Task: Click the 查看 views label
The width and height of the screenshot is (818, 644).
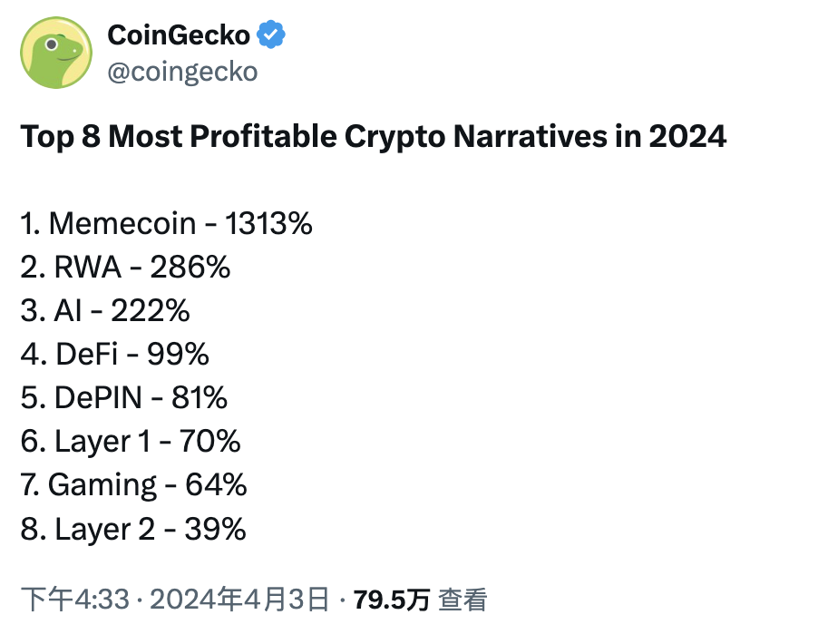Action: click(x=463, y=600)
